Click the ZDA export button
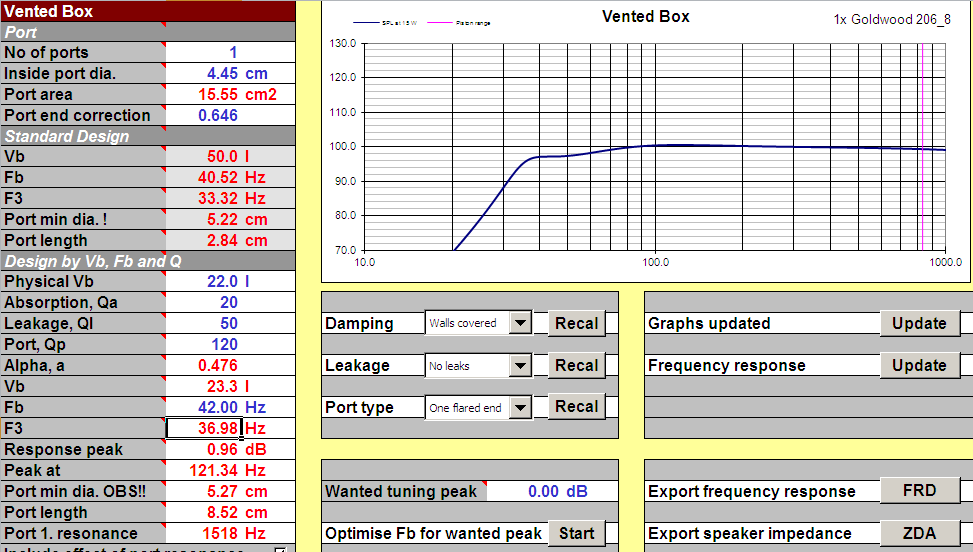This screenshot has width=973, height=552. pyautogui.click(x=919, y=533)
